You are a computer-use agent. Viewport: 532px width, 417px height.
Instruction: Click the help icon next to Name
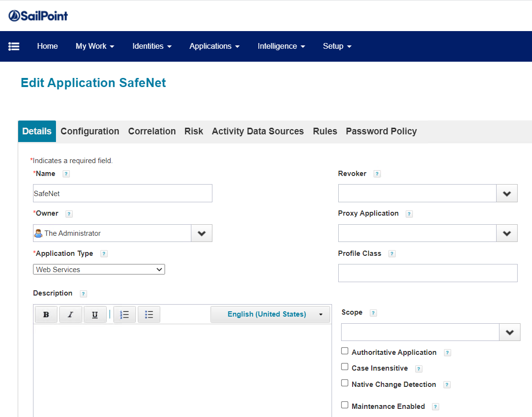66,174
